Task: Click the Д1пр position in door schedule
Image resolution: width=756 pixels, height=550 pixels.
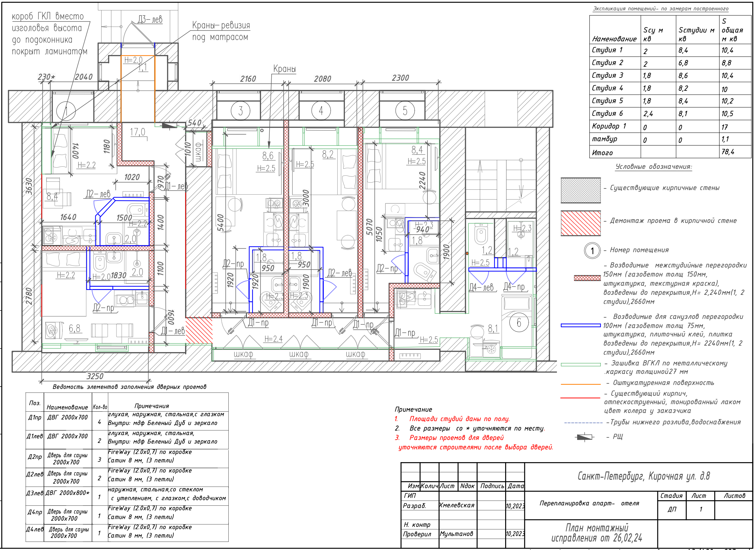Action: (35, 418)
